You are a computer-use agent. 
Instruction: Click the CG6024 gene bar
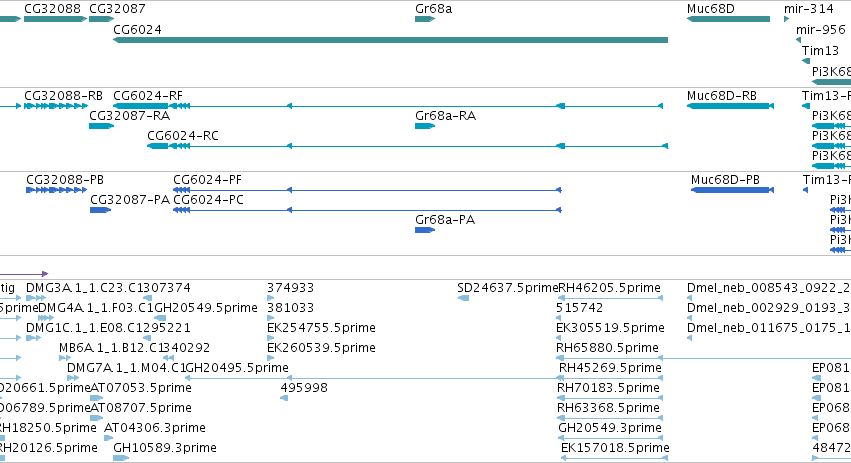coord(390,40)
